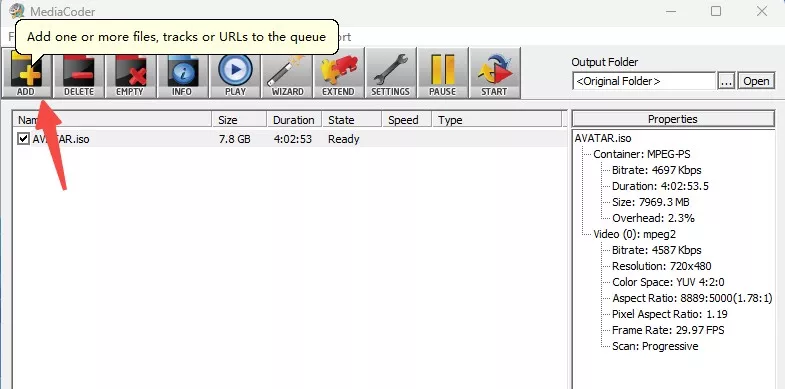Click the ADD files toolbar icon
The height and width of the screenshot is (389, 785).
(26, 73)
